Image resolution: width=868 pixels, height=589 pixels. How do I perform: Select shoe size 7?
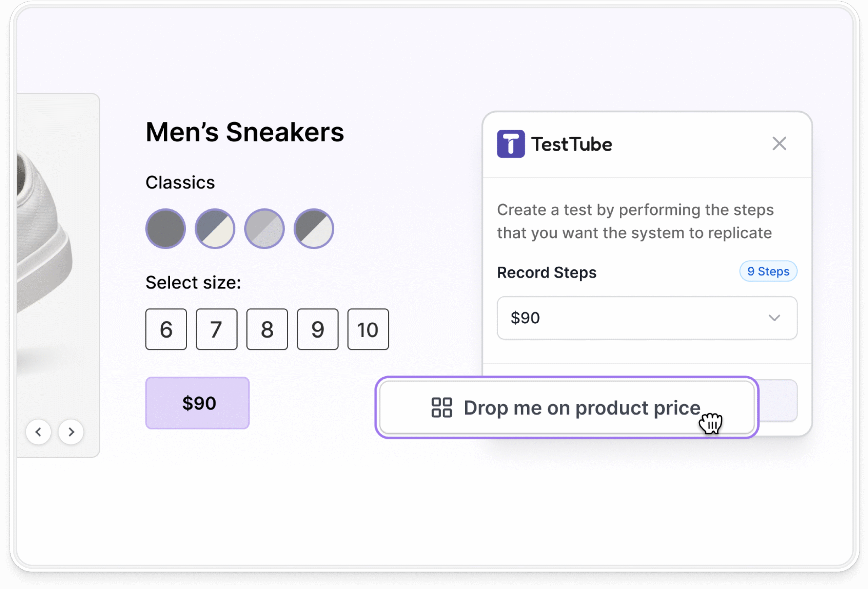217,329
